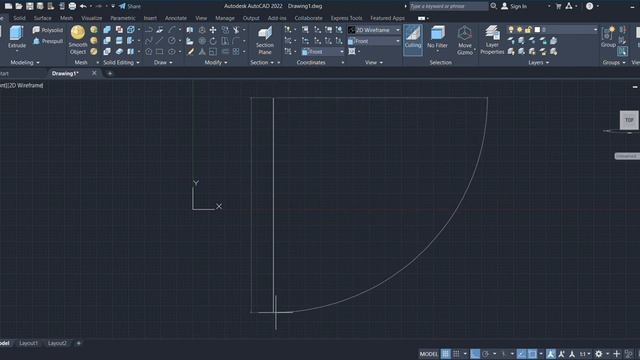Toggle Polar tracking in status bar
The image size is (640, 360).
tap(486, 354)
